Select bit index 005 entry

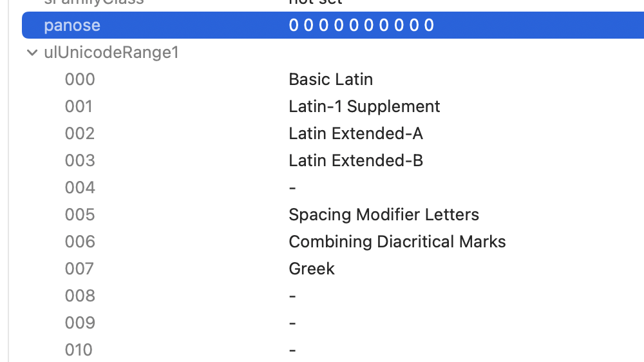coord(80,215)
